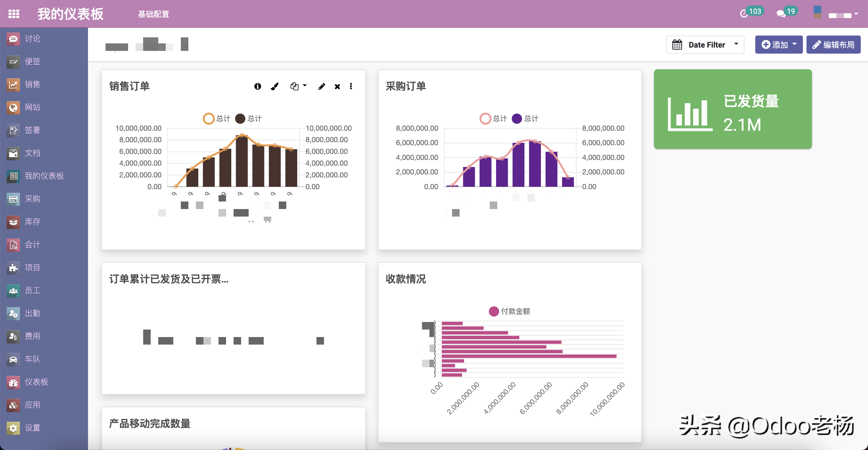The width and height of the screenshot is (868, 450).
Task: Open the 基础配置 menu
Action: [153, 14]
